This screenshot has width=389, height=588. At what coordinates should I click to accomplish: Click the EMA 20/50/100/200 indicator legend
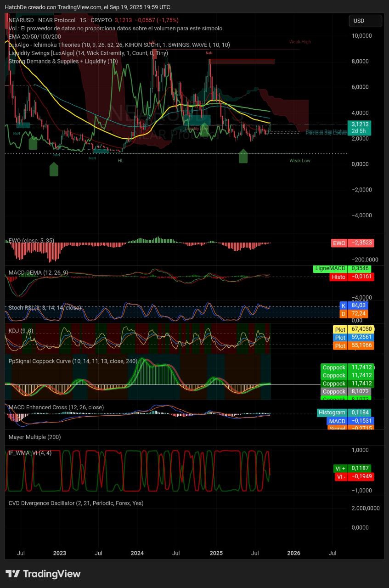point(35,37)
